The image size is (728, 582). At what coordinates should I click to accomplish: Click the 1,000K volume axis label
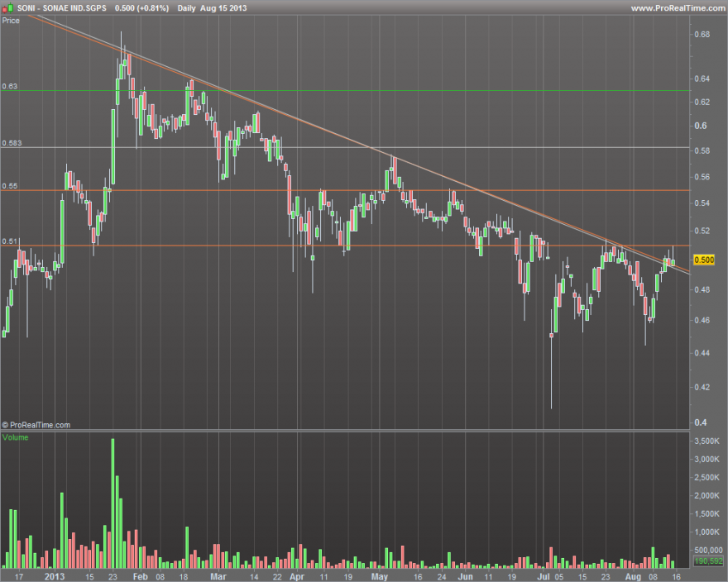706,532
